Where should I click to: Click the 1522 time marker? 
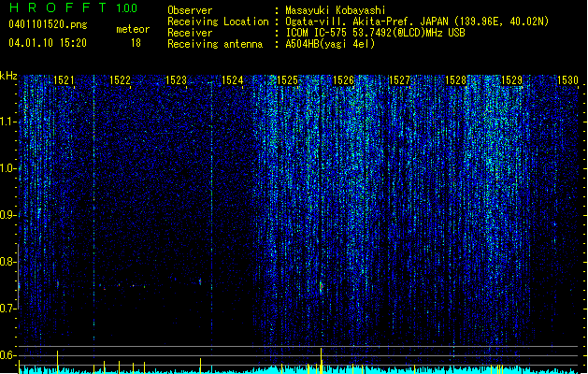[120, 80]
